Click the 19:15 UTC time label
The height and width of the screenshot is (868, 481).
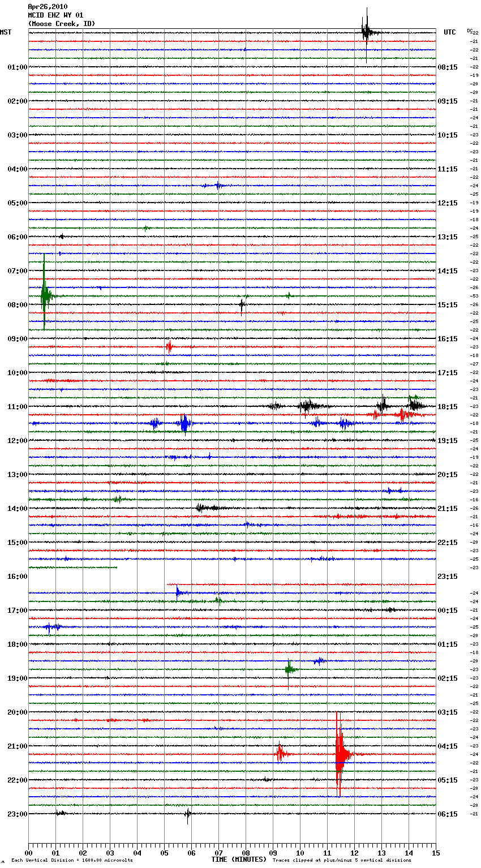(448, 441)
